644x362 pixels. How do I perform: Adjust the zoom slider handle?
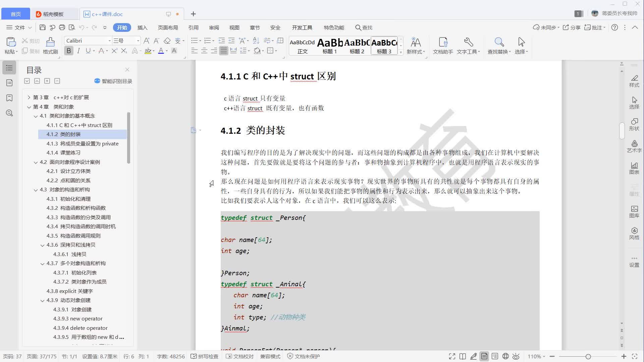[x=588, y=356]
